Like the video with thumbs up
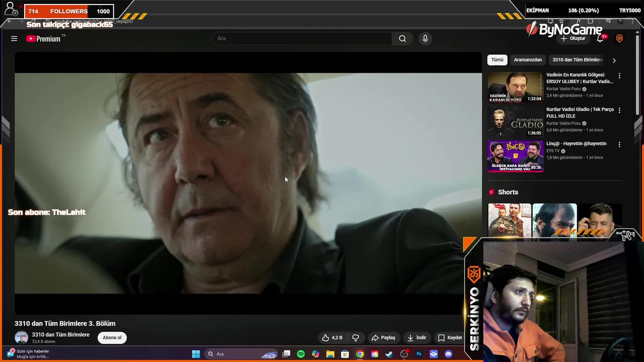This screenshot has width=644, height=362. coord(332,338)
